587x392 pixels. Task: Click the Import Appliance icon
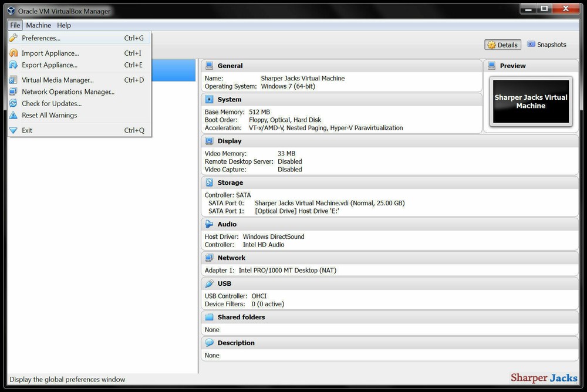[14, 53]
